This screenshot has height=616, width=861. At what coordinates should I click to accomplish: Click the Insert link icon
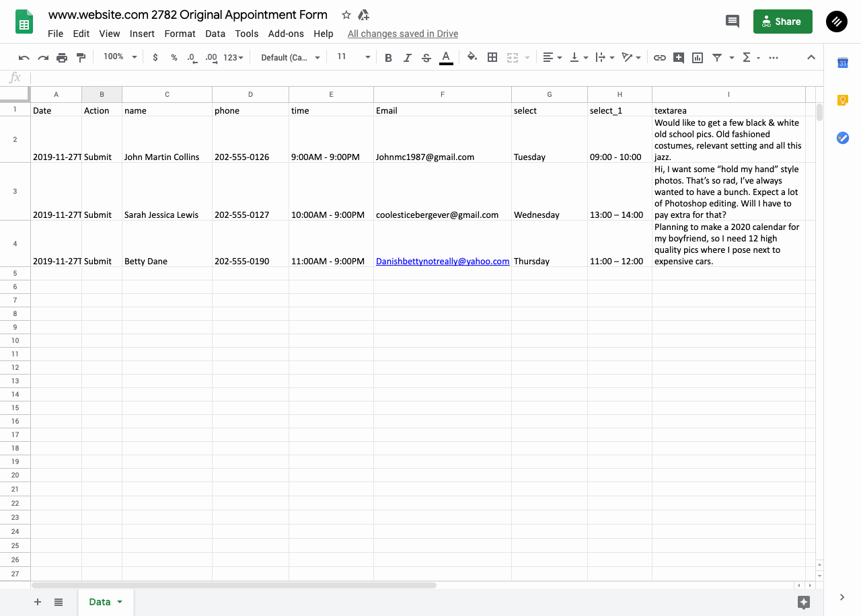point(660,58)
